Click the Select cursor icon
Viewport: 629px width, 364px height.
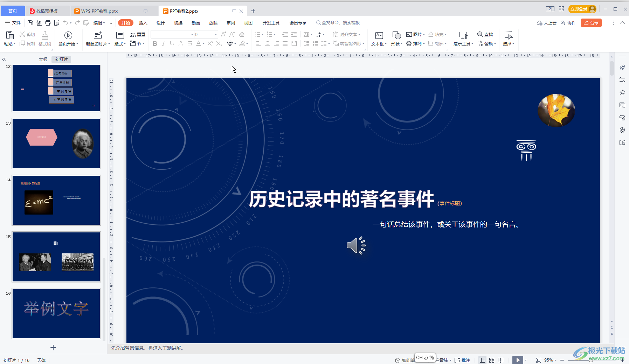click(x=508, y=35)
